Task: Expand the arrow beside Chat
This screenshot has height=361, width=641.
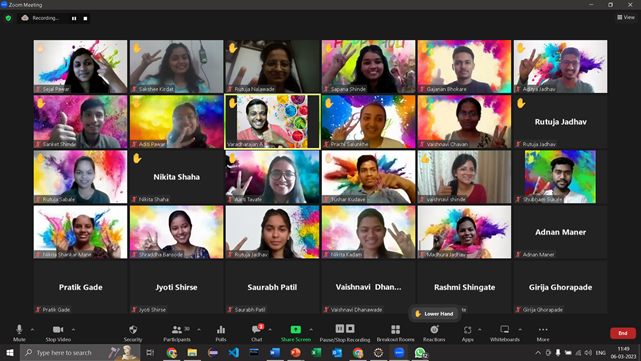Action: (x=270, y=330)
